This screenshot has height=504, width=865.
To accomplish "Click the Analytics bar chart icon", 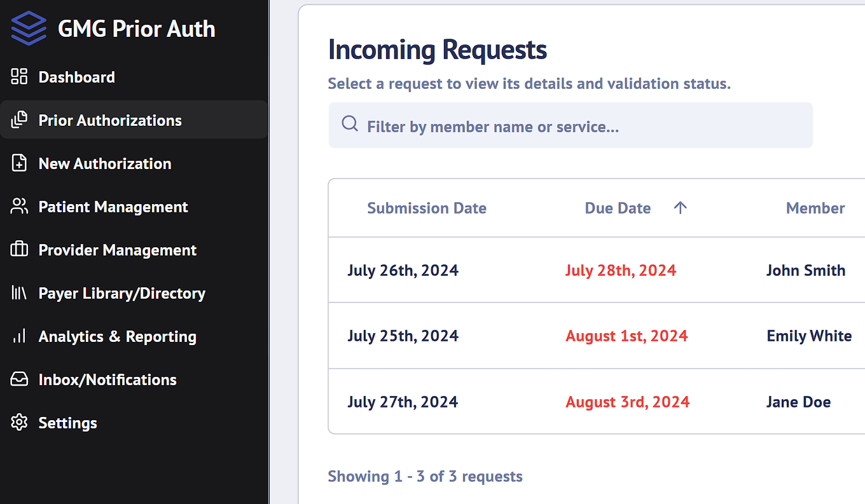I will pyautogui.click(x=20, y=336).
